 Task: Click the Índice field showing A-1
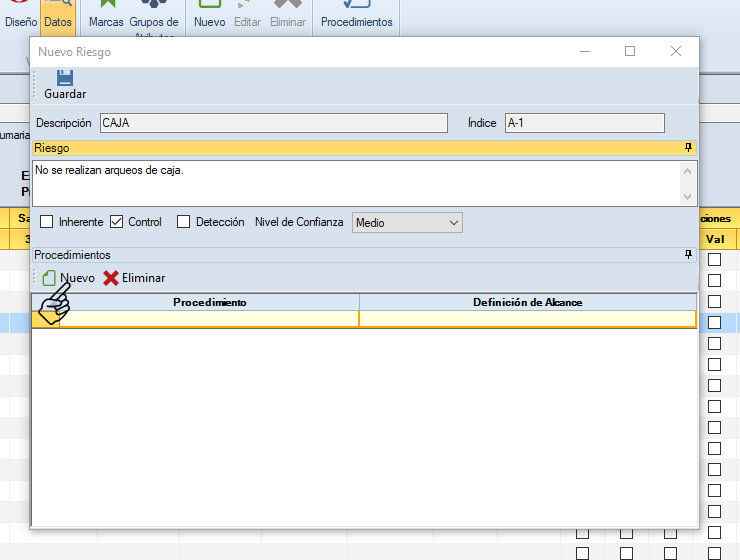[584, 123]
